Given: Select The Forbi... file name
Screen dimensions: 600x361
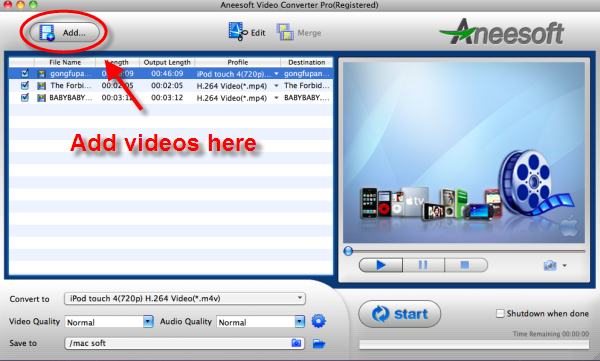Looking at the screenshot, I should [x=71, y=85].
